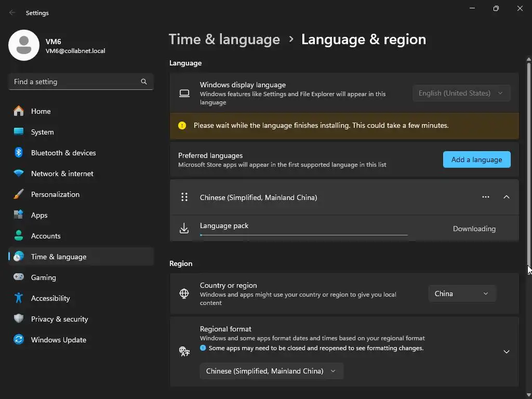Open more options for Chinese language
This screenshot has height=399, width=532.
point(486,197)
